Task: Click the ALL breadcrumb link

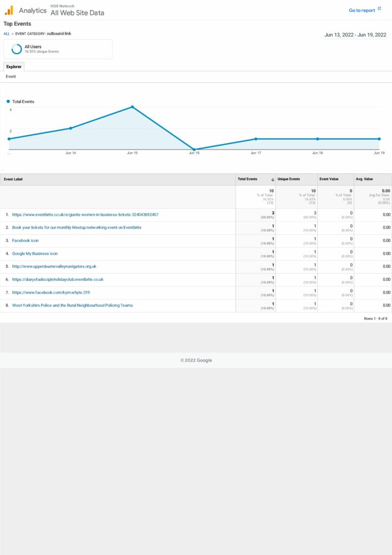Action: [x=6, y=34]
